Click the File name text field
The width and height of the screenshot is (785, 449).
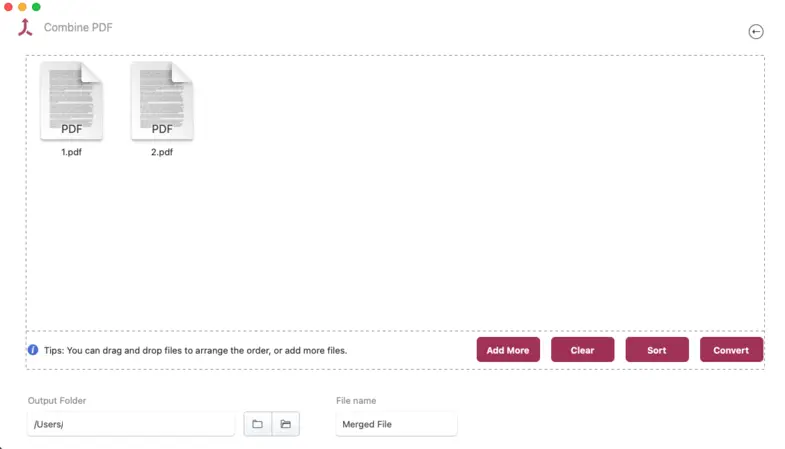396,424
